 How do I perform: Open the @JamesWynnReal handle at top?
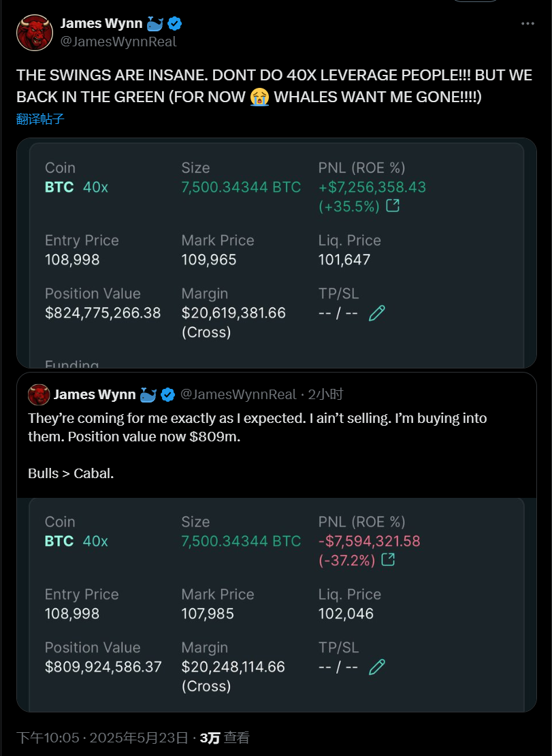118,42
